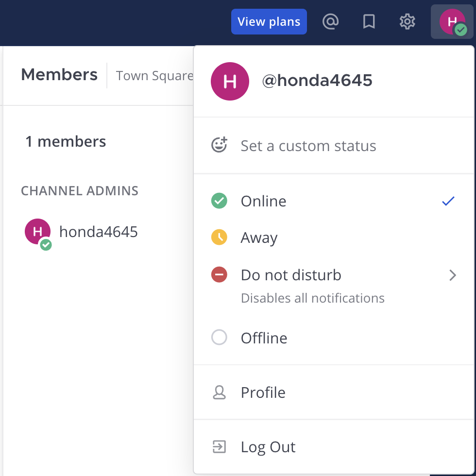Click the Log Out exit icon
The height and width of the screenshot is (476, 476).
(x=219, y=446)
